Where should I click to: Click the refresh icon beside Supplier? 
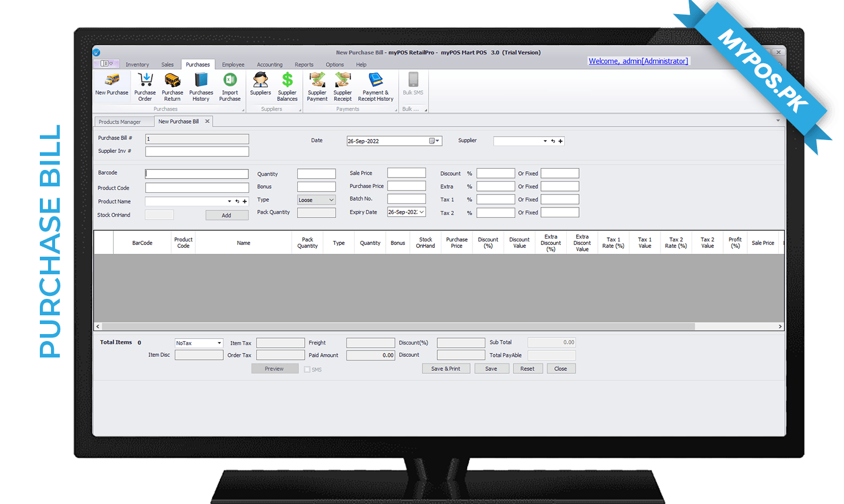coord(553,141)
